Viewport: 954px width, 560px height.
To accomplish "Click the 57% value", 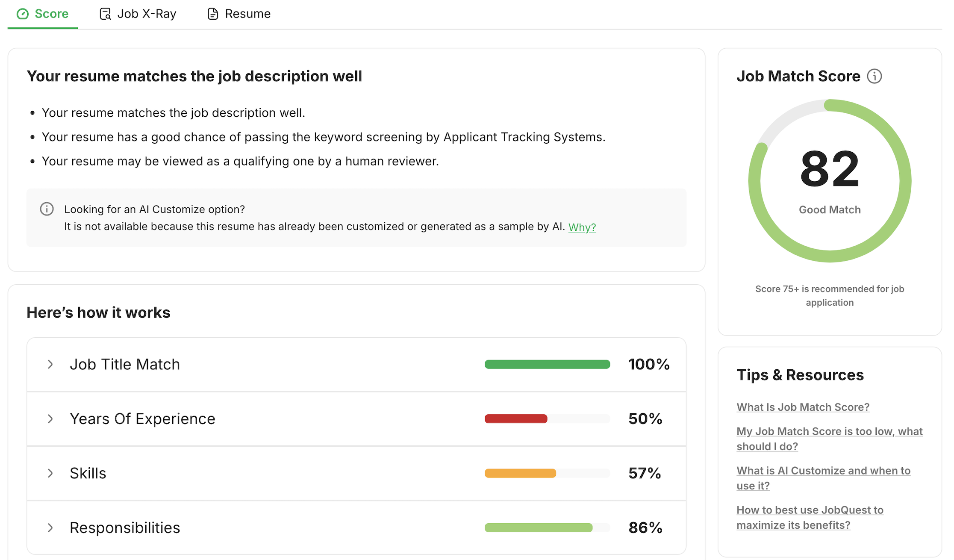I will pos(645,473).
